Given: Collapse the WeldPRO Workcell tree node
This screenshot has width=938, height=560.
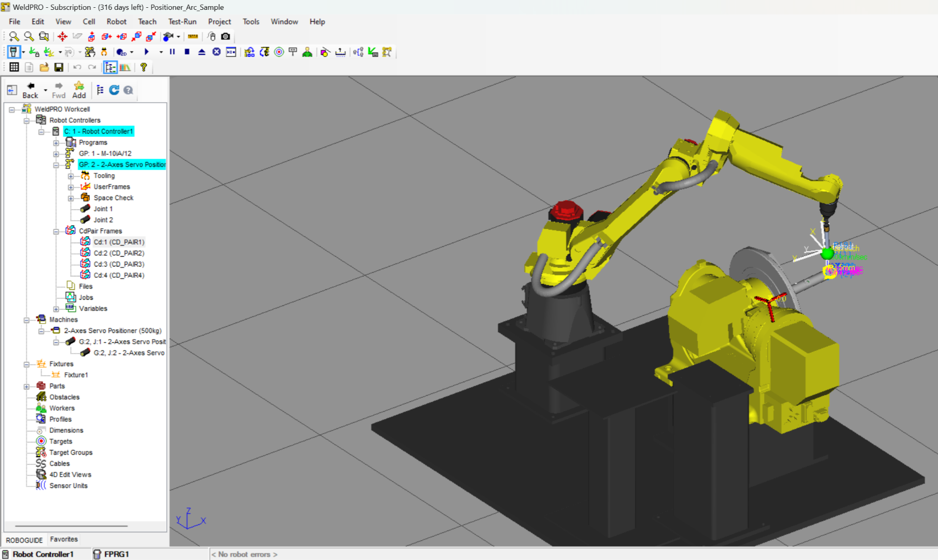Looking at the screenshot, I should pos(12,109).
